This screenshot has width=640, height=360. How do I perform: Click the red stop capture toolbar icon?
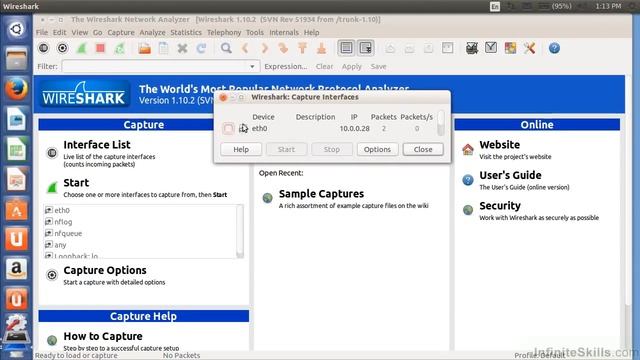click(100, 48)
